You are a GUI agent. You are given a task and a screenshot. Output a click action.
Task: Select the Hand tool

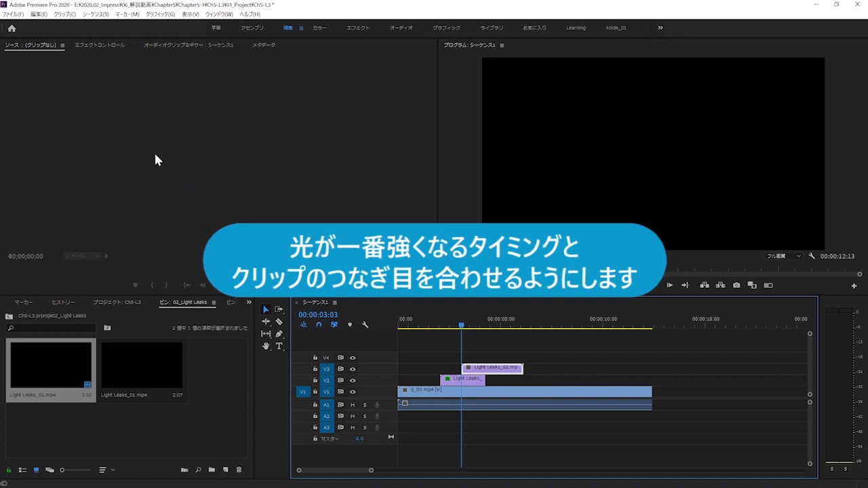click(x=266, y=346)
